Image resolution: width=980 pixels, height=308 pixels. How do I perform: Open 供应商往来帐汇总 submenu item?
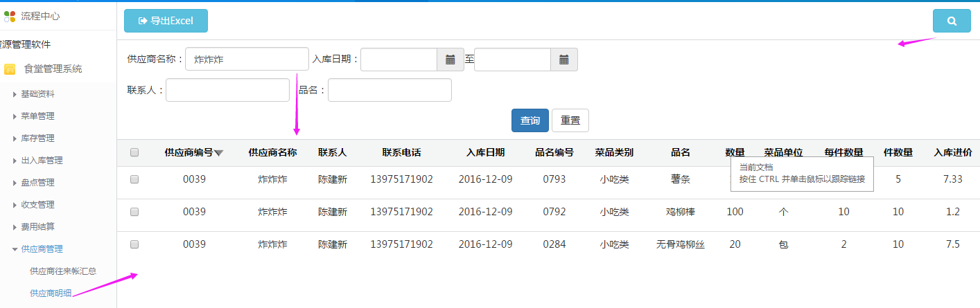pos(63,271)
